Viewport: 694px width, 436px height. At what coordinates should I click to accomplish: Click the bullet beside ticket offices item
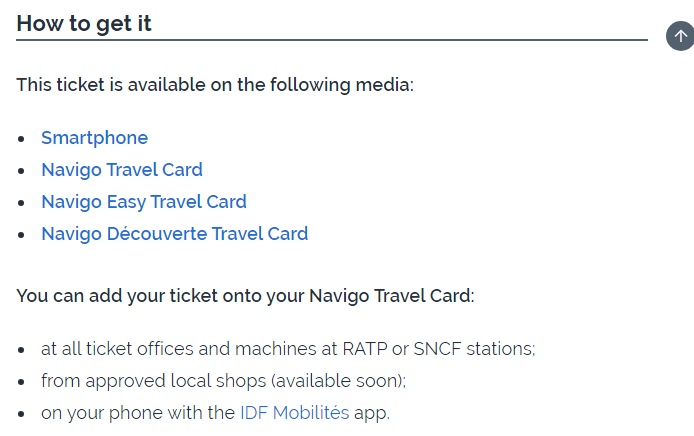pyautogui.click(x=21, y=350)
